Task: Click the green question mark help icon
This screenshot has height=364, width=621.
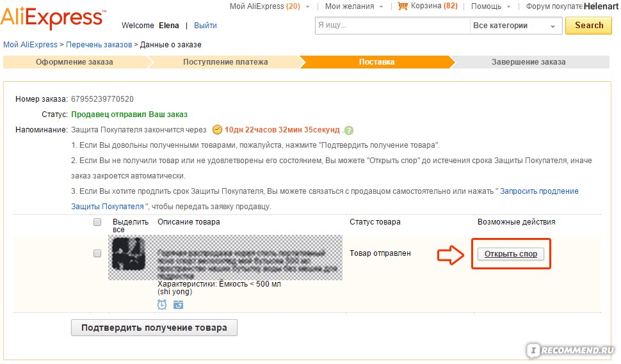Action: pyautogui.click(x=349, y=131)
